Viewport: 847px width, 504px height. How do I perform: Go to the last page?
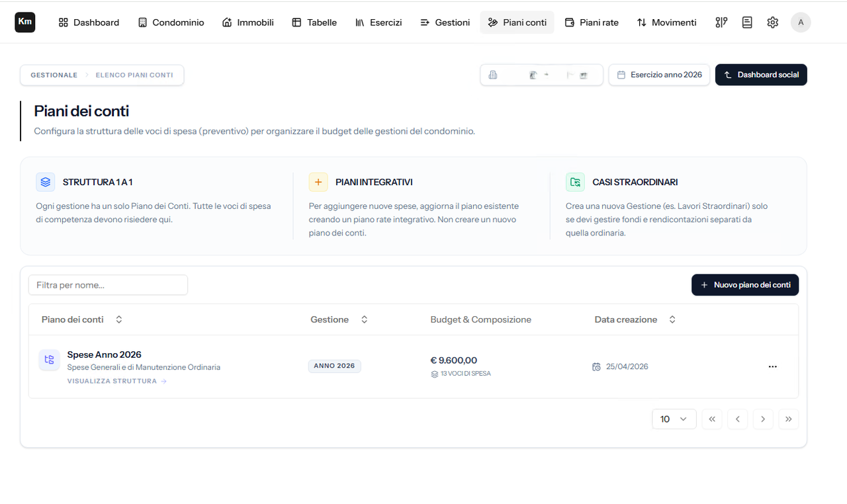(x=788, y=419)
